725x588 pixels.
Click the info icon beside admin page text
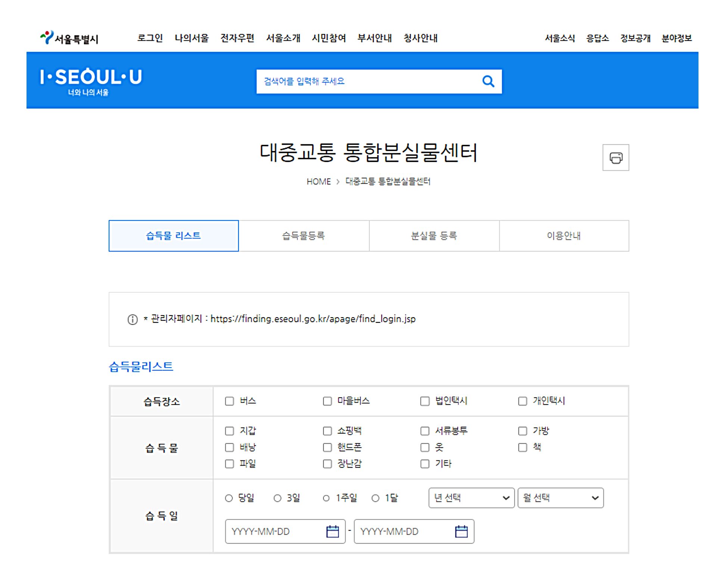tap(133, 319)
